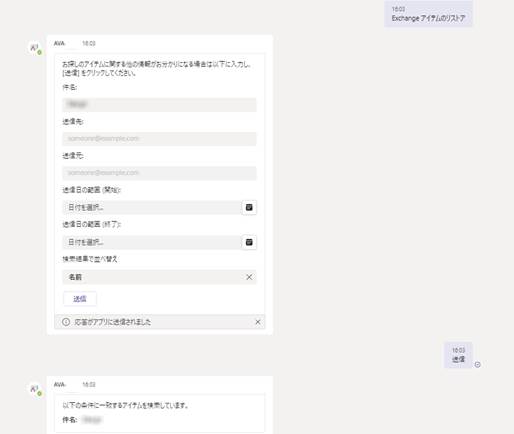Click the 以下の条件に一致するアイテム search text
This screenshot has height=434, width=514.
point(125,405)
